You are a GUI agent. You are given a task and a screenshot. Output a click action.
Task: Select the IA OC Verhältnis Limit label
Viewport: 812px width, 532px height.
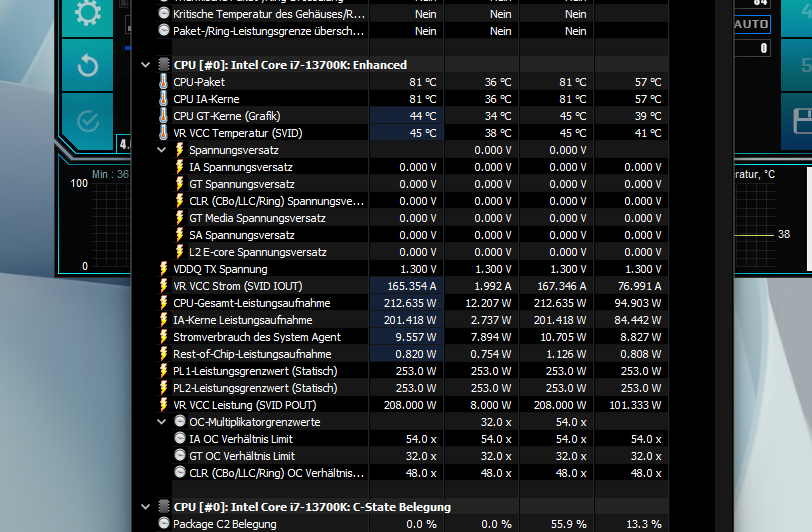[241, 439]
